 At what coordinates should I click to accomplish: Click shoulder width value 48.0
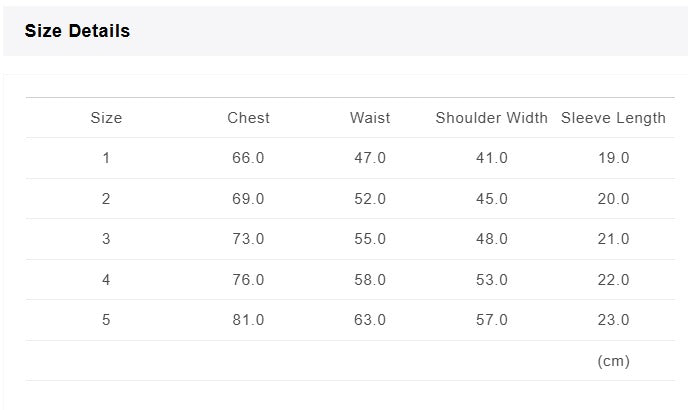click(491, 239)
